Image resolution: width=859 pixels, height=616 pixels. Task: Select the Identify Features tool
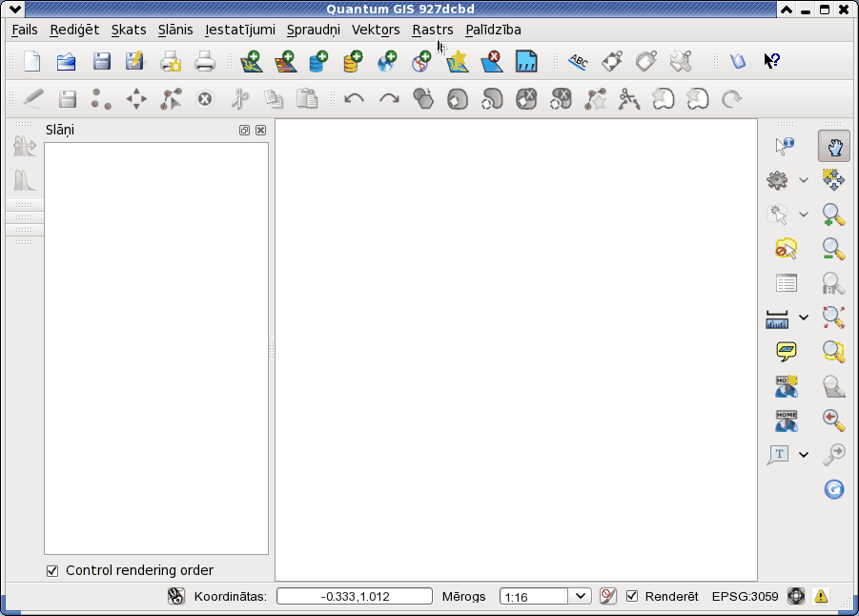coord(785,146)
